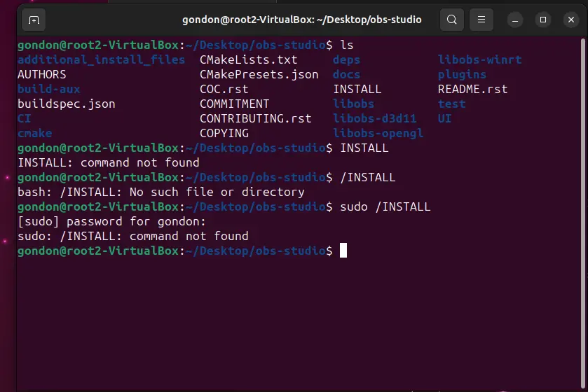Screen dimensions: 588x392
Task: Open the hamburger menu
Action: click(x=481, y=20)
